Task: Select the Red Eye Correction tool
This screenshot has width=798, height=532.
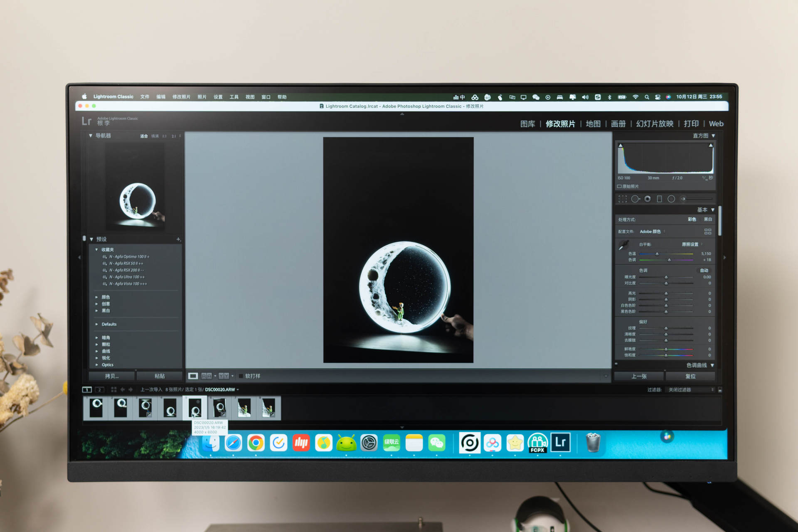Action: pyautogui.click(x=648, y=199)
